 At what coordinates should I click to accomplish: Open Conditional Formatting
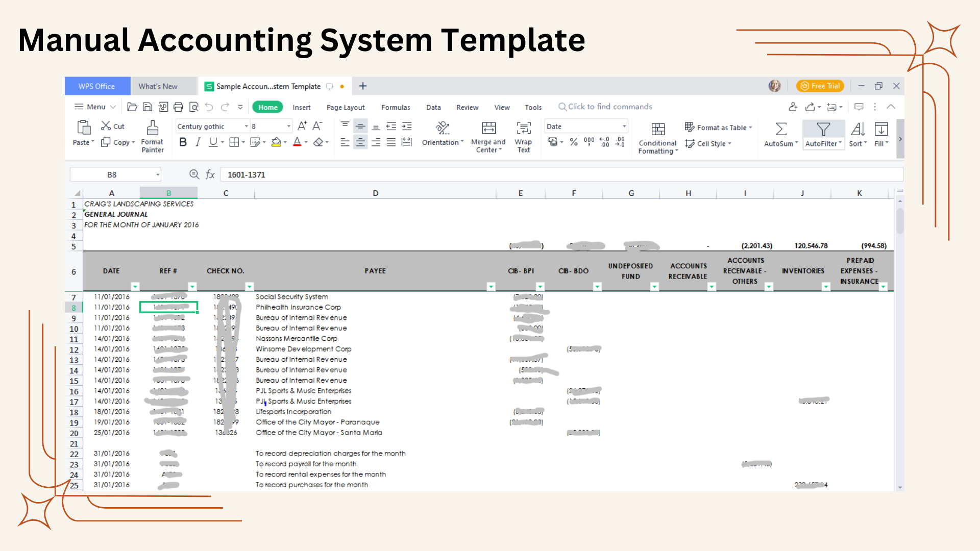coord(658,129)
